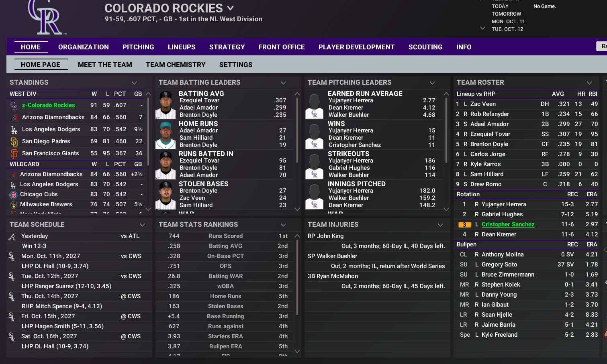This screenshot has width=607, height=364.
Task: Open the Colorado Rockies team dropdown
Action: tap(230, 8)
